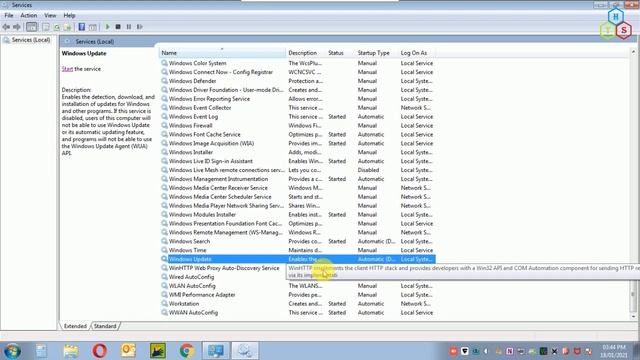Image resolution: width=640 pixels, height=360 pixels.
Task: Click the Forward arrow in the toolbar
Action: [x=17, y=27]
